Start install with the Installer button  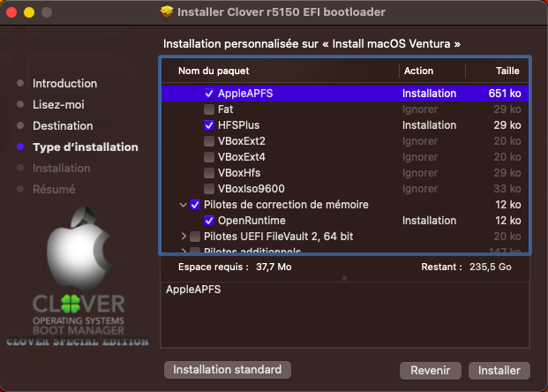(499, 370)
